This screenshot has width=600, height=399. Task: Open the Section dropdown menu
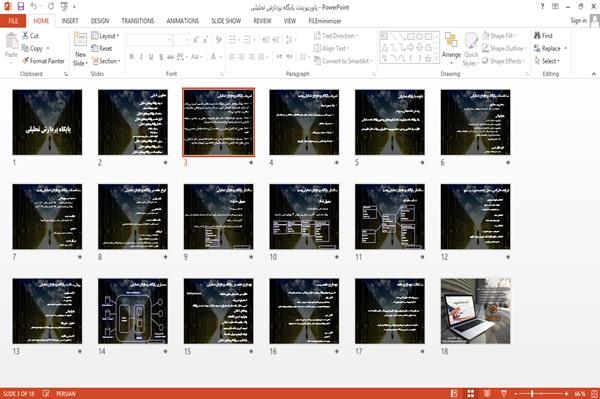click(x=106, y=61)
